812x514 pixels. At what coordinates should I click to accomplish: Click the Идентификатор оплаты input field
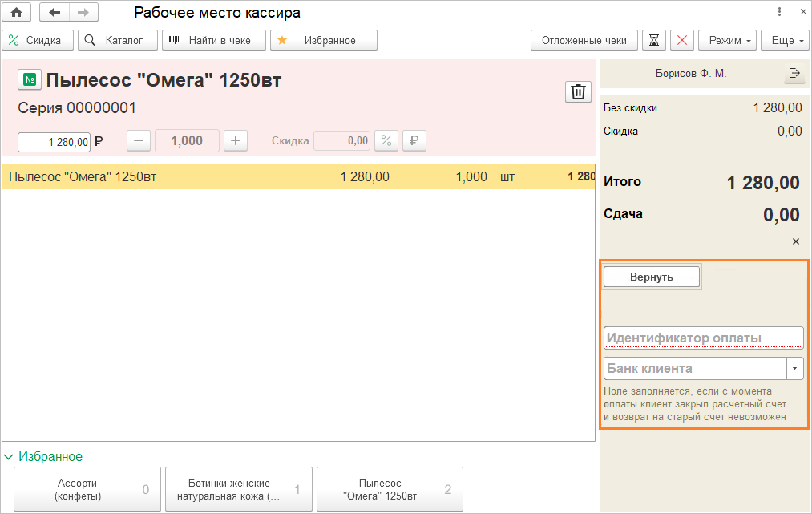[x=702, y=338]
